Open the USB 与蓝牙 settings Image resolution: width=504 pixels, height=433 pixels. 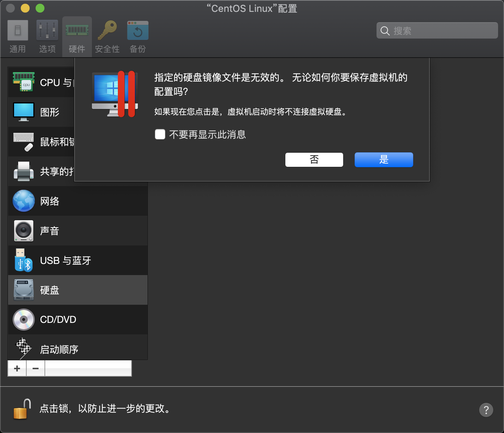point(65,260)
